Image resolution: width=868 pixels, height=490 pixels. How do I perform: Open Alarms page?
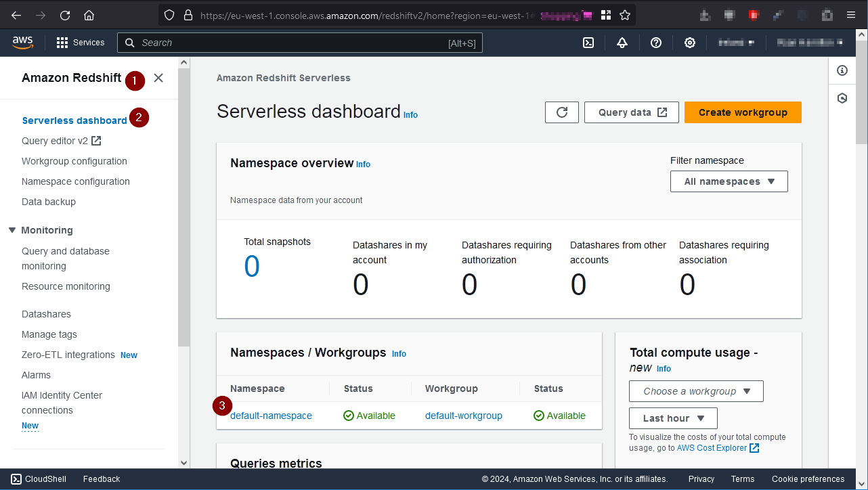click(36, 375)
